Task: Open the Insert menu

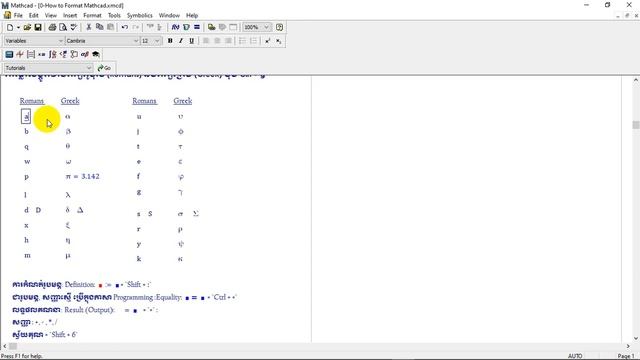Action: [x=70, y=16]
